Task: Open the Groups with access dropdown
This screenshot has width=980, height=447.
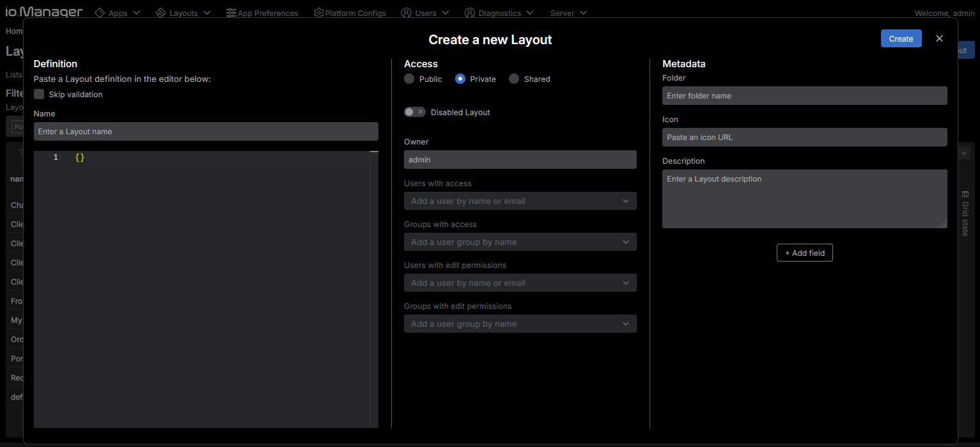Action: pos(520,242)
